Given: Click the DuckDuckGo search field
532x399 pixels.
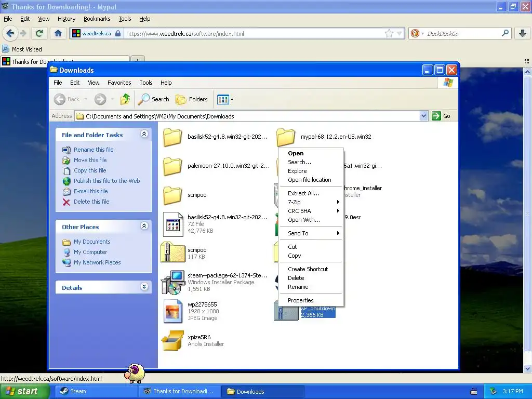Looking at the screenshot, I should point(463,33).
